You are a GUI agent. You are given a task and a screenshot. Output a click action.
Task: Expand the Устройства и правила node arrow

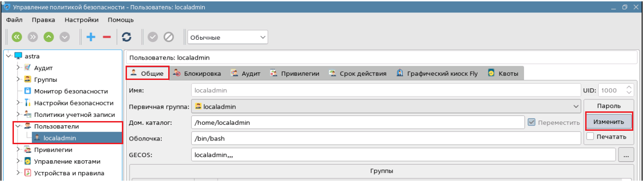click(19, 173)
